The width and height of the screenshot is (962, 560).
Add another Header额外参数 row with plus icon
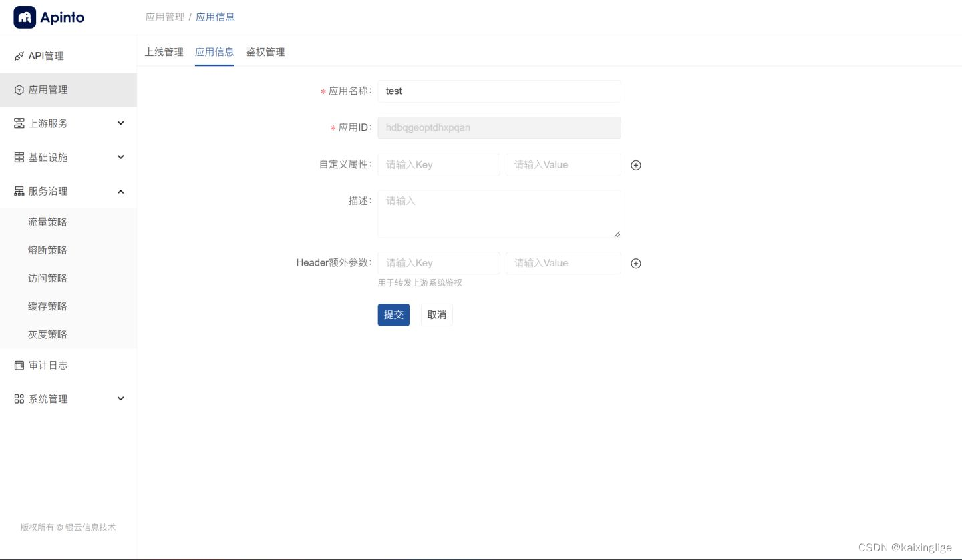tap(636, 263)
